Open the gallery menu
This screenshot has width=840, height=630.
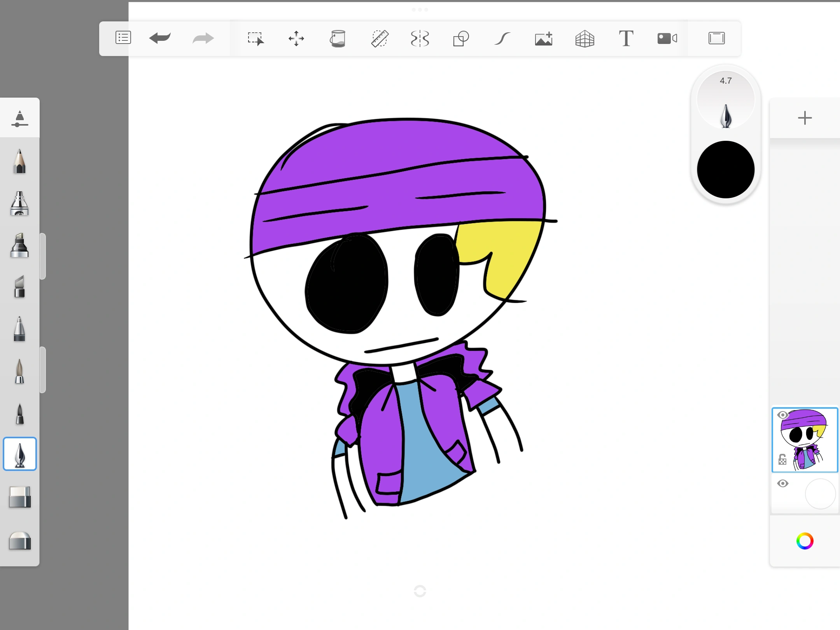[123, 38]
